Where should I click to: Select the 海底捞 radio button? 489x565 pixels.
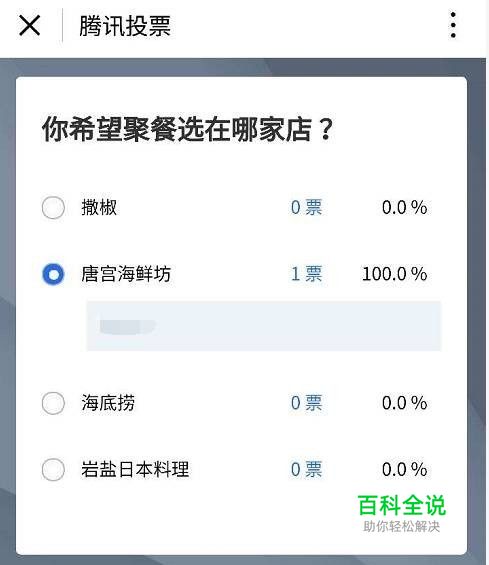pos(53,403)
